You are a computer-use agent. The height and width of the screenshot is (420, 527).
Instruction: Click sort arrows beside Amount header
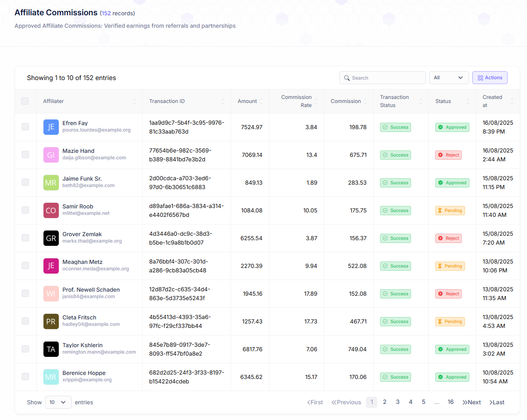click(261, 101)
